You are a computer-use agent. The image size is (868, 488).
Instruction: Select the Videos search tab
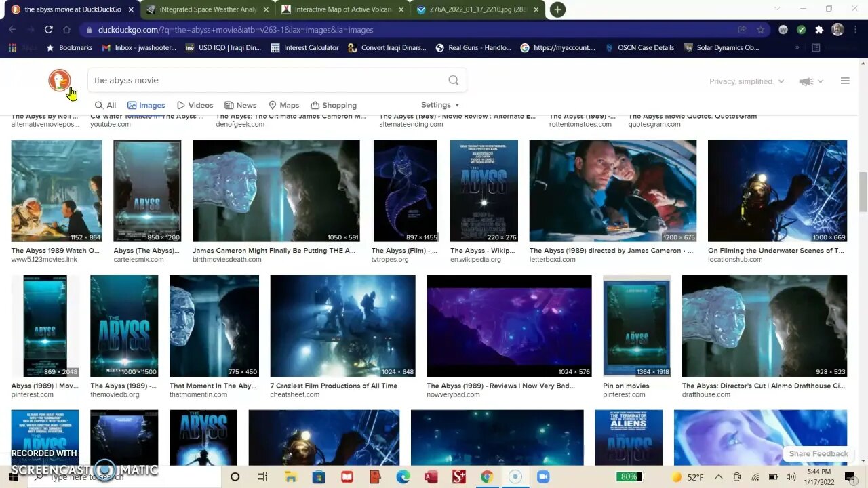coord(195,105)
